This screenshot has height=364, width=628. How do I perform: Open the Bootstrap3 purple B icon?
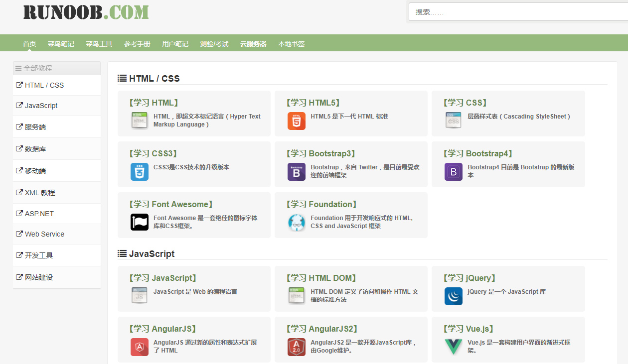(x=296, y=172)
